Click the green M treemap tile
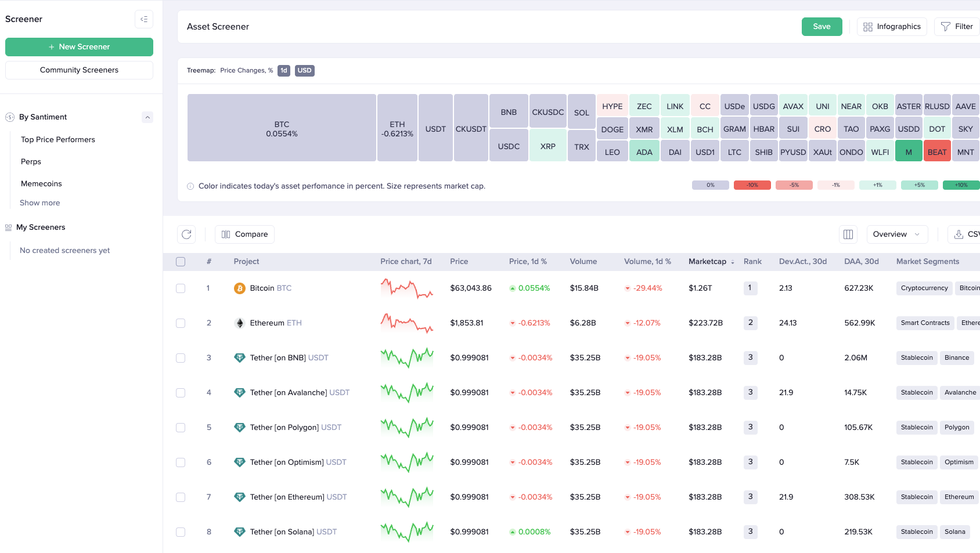Viewport: 980px width, 553px height. tap(909, 151)
